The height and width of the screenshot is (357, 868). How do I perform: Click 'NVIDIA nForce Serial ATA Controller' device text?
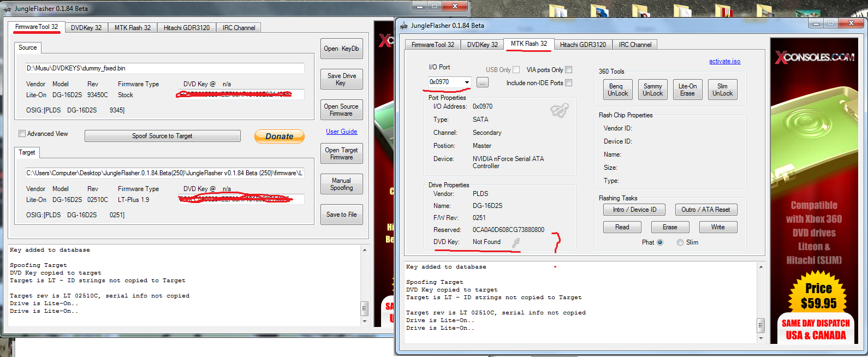(508, 162)
